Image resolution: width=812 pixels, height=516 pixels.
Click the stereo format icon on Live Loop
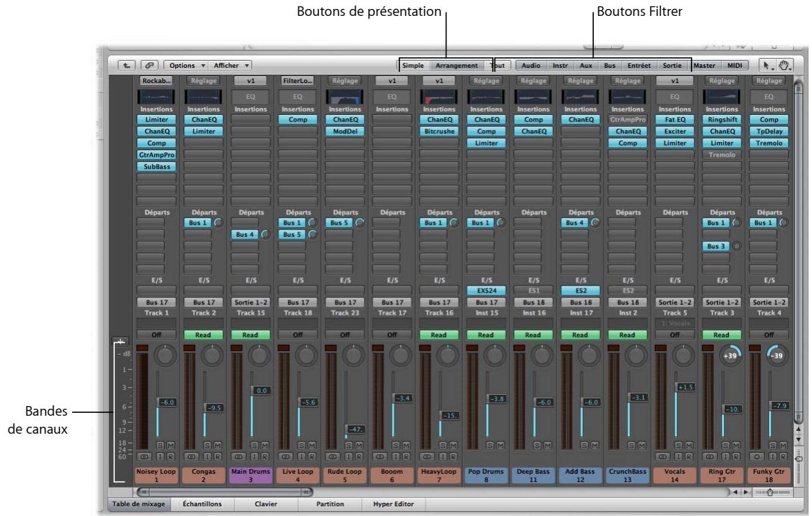(285, 457)
